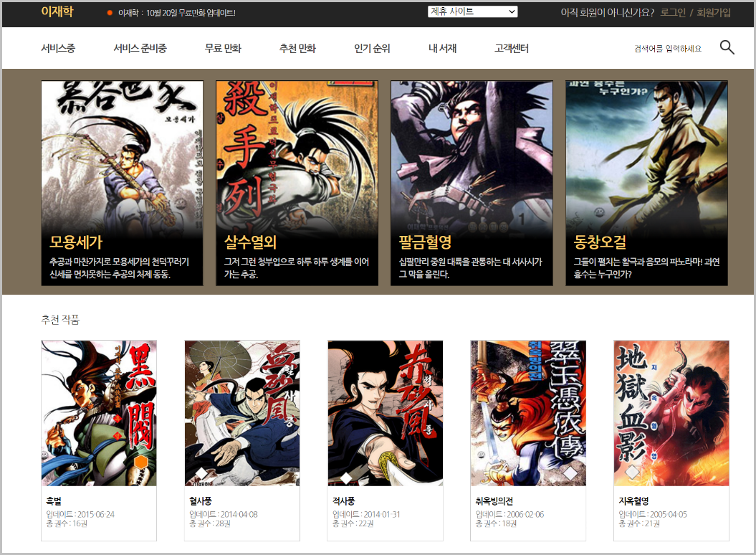756x555 pixels.
Task: Open the 적사풍 cover thumbnail
Action: (386, 413)
